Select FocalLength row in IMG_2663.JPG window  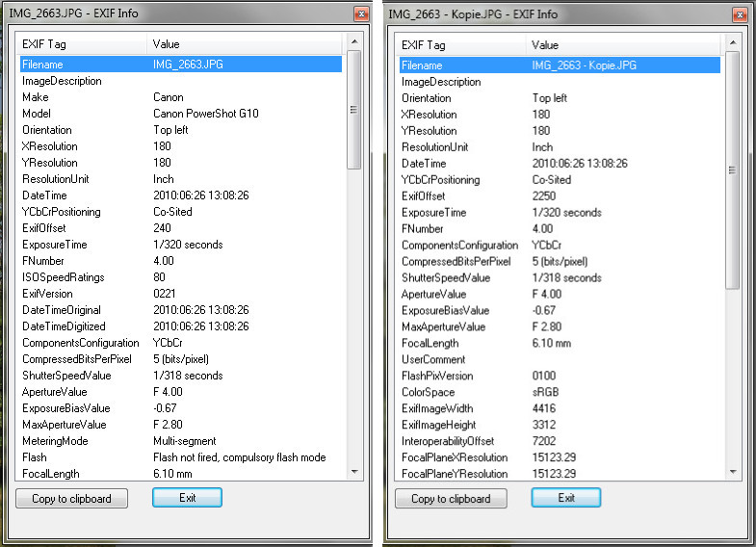[x=181, y=473]
